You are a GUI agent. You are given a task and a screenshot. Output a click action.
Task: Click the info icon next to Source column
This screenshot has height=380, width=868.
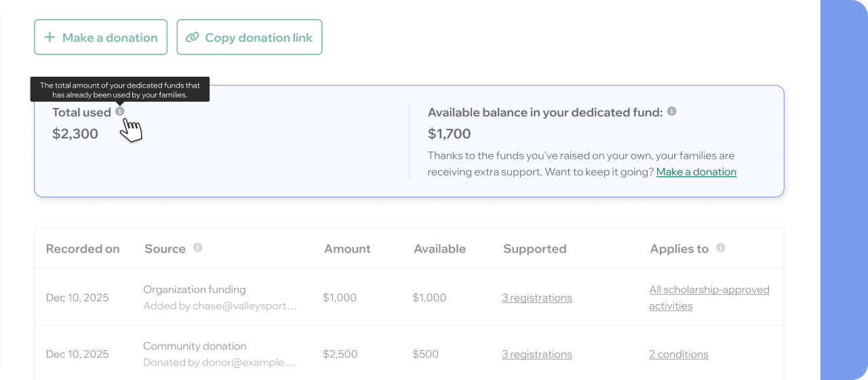[x=197, y=248]
